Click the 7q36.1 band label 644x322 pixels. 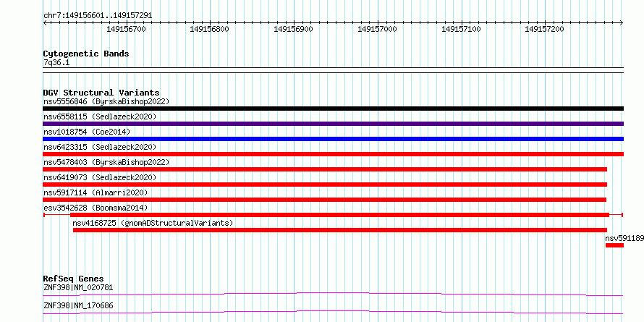click(x=56, y=62)
